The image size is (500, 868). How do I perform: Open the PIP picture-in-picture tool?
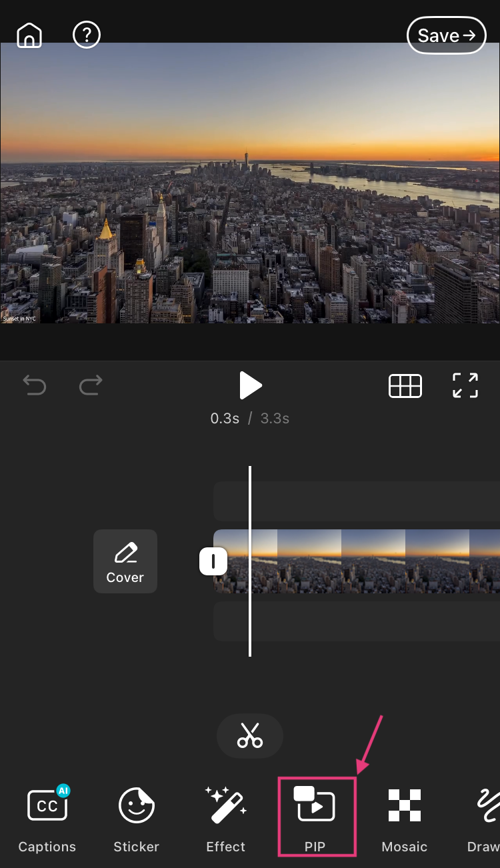click(x=315, y=817)
